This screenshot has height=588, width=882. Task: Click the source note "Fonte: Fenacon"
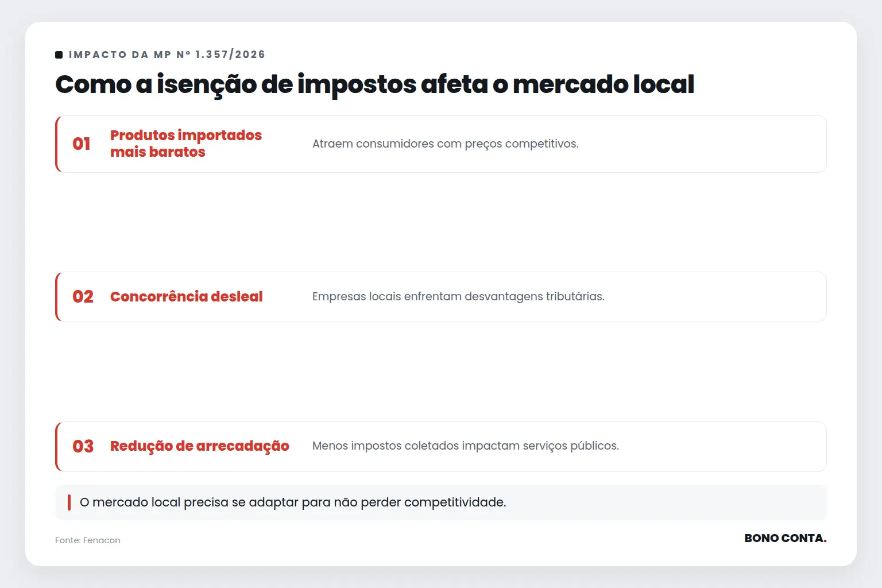[x=88, y=540]
